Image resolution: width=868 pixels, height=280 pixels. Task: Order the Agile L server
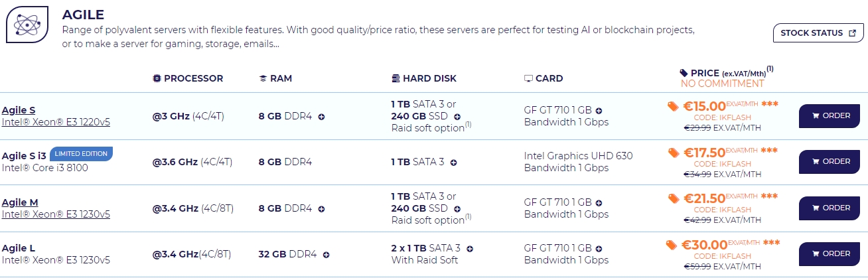pyautogui.click(x=829, y=253)
